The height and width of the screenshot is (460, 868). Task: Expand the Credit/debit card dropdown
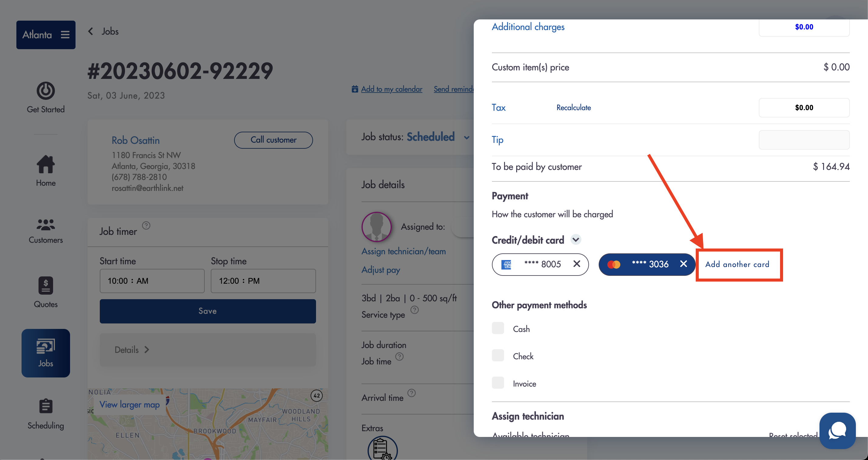[576, 240]
